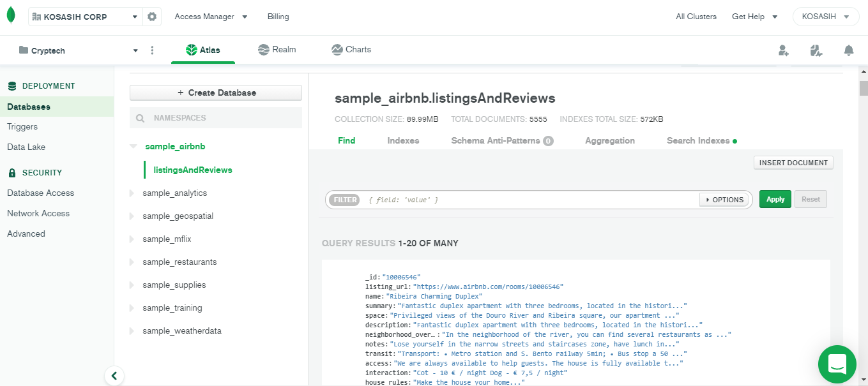Expand the sample_weatherdata database
Viewport: 868px width, 386px height.
coord(132,331)
